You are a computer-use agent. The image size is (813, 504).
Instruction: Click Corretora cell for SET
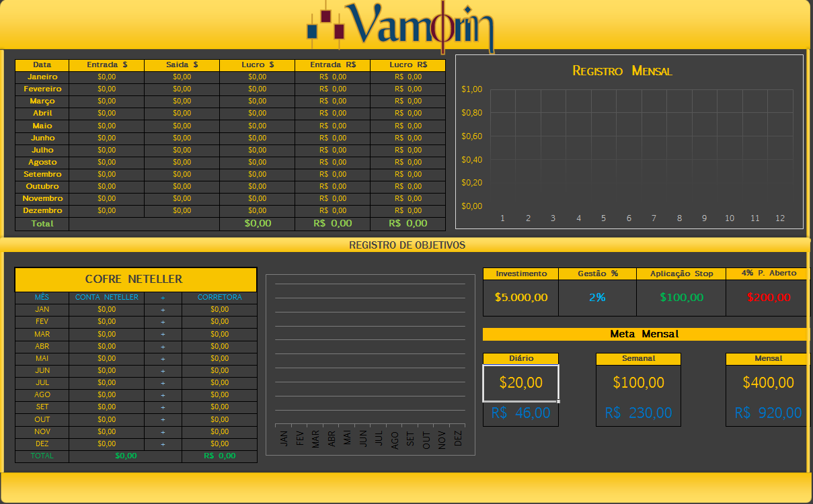click(219, 407)
